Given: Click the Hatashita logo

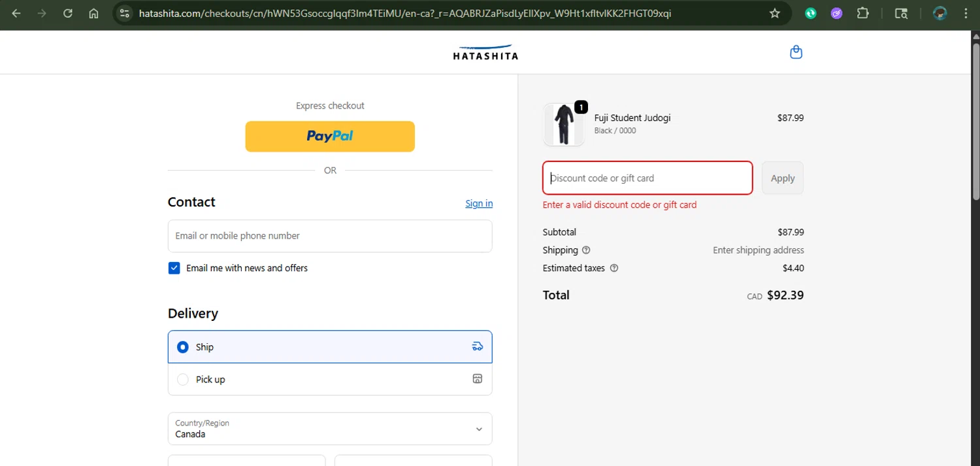Looking at the screenshot, I should pos(485,52).
